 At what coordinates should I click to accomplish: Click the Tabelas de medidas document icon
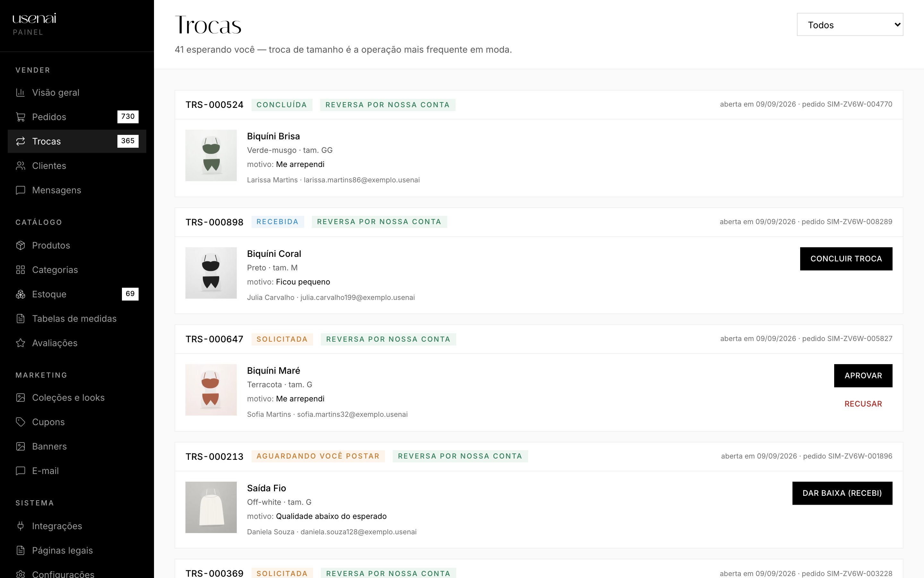click(21, 319)
